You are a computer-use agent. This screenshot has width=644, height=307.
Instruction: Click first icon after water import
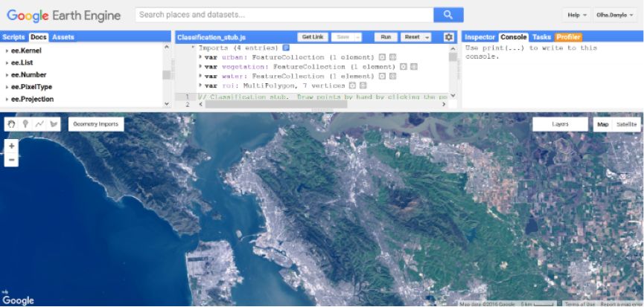coord(381,76)
